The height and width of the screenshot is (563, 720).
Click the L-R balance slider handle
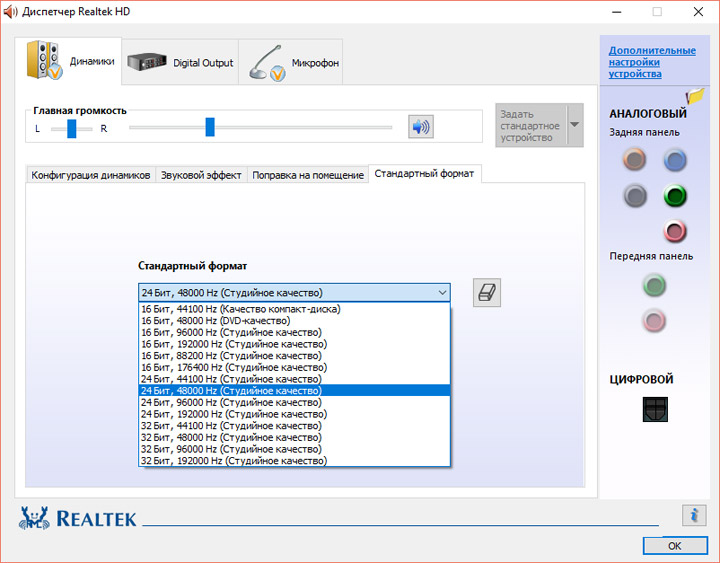coord(72,129)
